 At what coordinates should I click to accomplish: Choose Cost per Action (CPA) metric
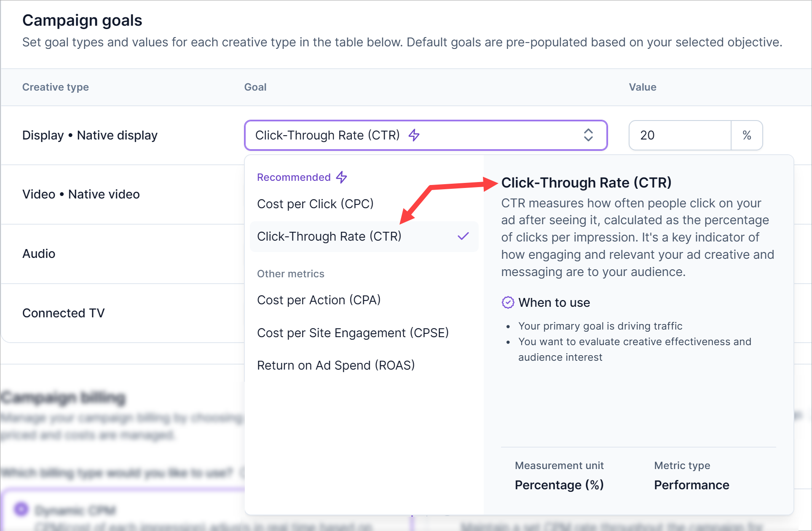(319, 300)
